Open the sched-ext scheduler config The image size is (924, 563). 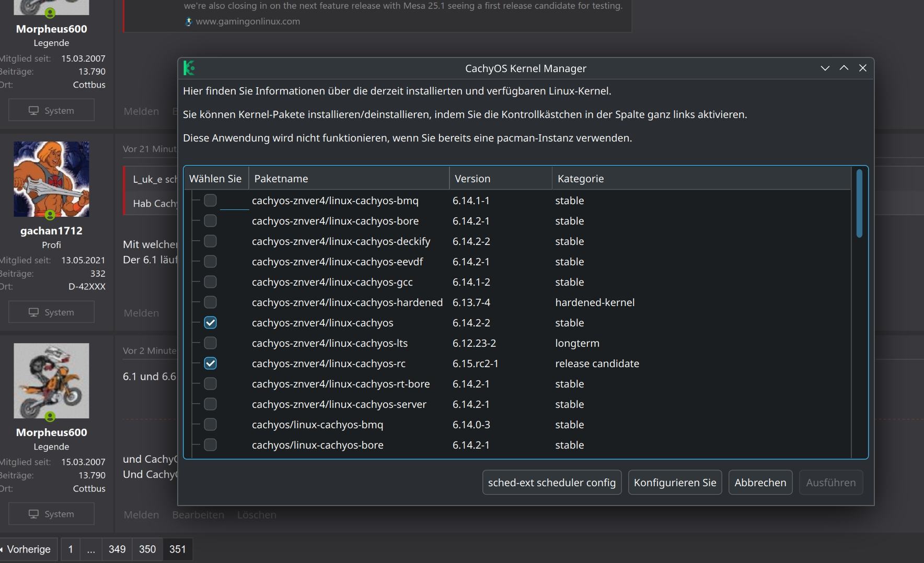click(552, 483)
